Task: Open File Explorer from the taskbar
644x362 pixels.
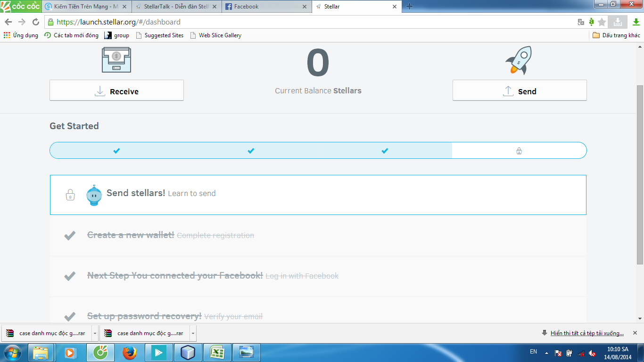Action: tap(41, 353)
